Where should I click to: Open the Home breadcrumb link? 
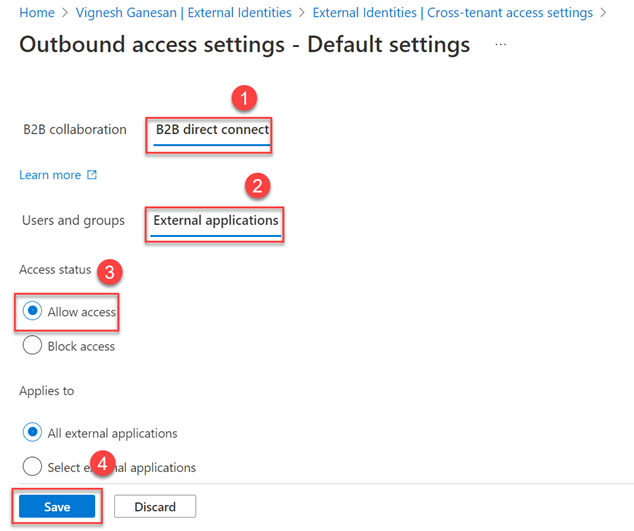(x=36, y=13)
